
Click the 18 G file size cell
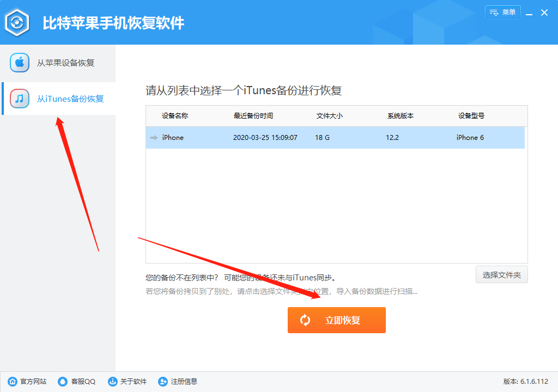tap(323, 138)
